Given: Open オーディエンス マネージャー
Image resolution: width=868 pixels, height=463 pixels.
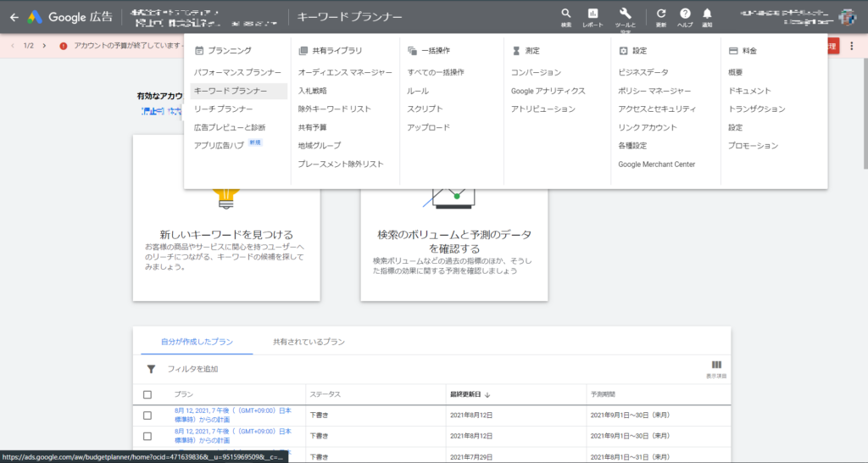Looking at the screenshot, I should pyautogui.click(x=345, y=73).
